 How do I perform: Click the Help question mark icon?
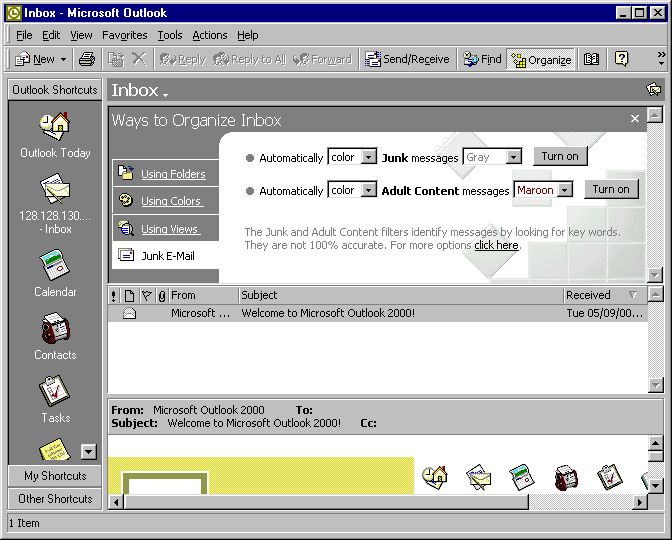pyautogui.click(x=621, y=59)
